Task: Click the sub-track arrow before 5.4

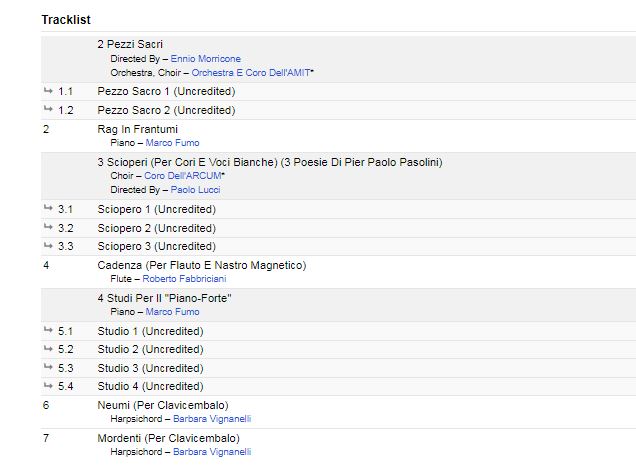Action: click(49, 385)
